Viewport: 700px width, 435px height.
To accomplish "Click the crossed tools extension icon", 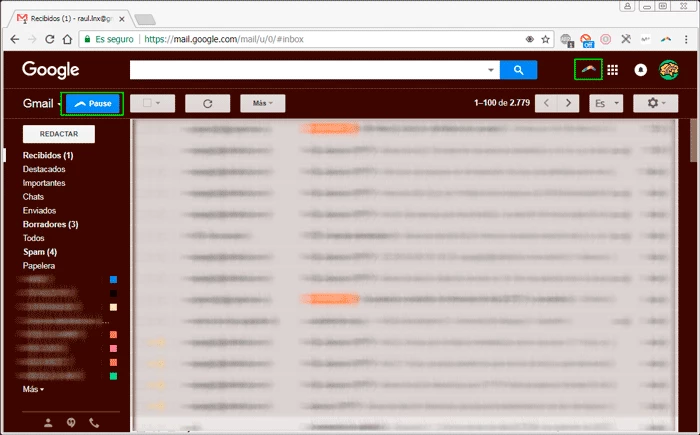I will click(626, 39).
